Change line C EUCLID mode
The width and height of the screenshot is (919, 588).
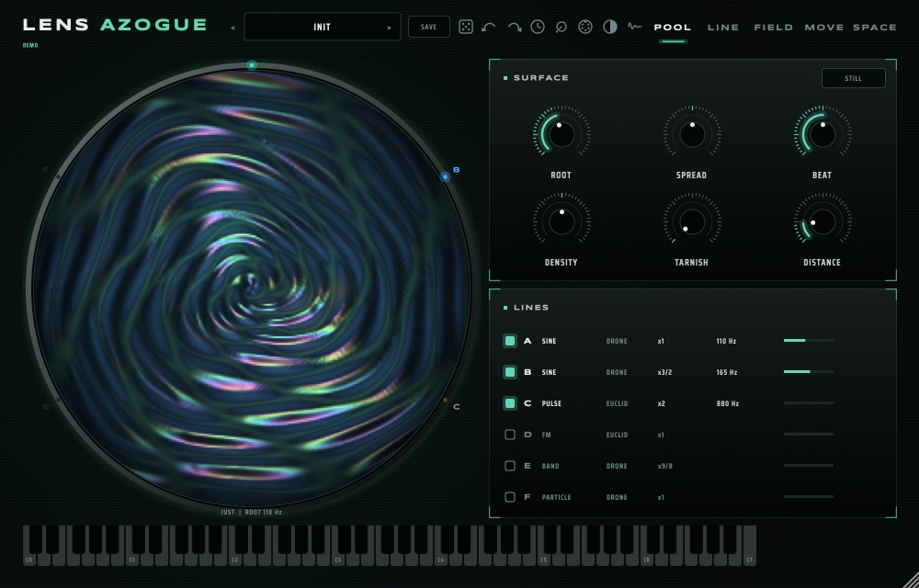617,403
